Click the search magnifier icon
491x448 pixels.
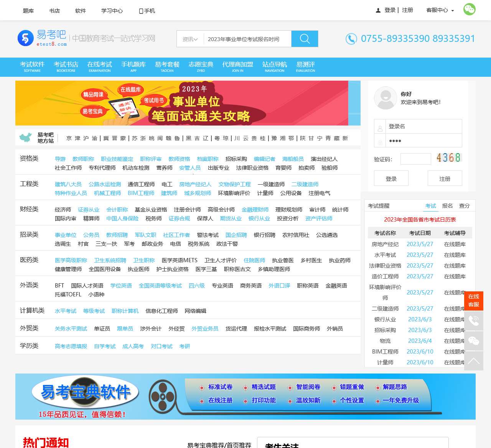click(304, 38)
